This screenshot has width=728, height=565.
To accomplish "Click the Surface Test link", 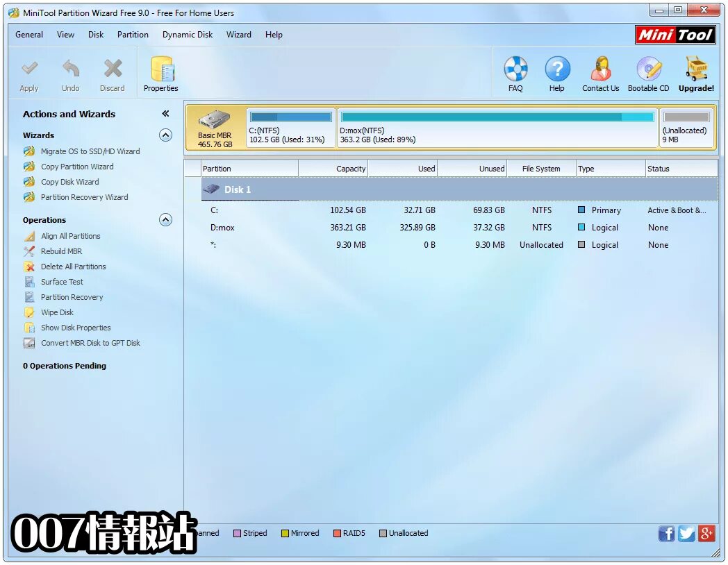I will (62, 282).
